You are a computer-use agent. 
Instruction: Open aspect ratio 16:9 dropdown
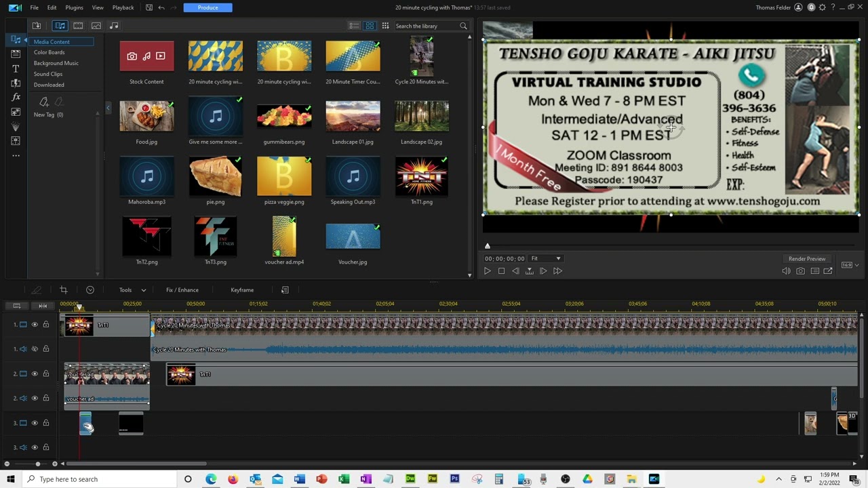[x=850, y=265]
